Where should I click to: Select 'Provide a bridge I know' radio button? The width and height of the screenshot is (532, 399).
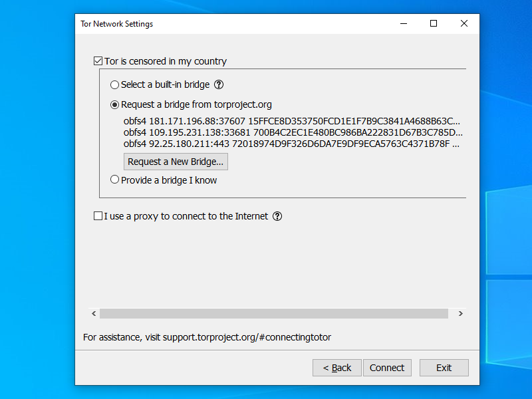tap(115, 180)
